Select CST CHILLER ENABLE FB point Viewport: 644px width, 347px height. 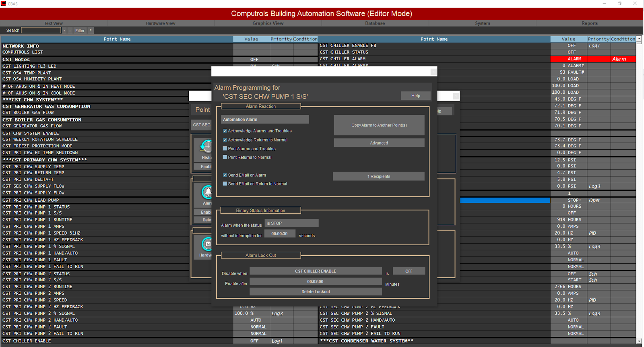[x=434, y=45]
